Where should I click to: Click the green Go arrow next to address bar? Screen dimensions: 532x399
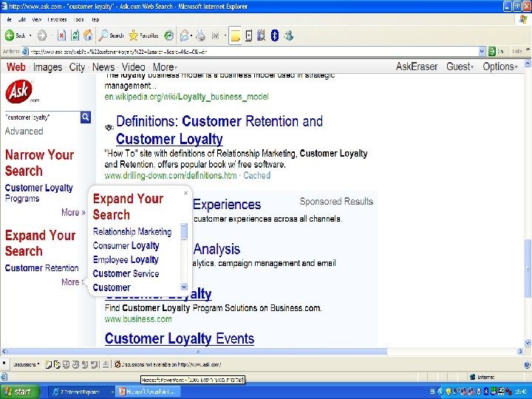(x=492, y=52)
